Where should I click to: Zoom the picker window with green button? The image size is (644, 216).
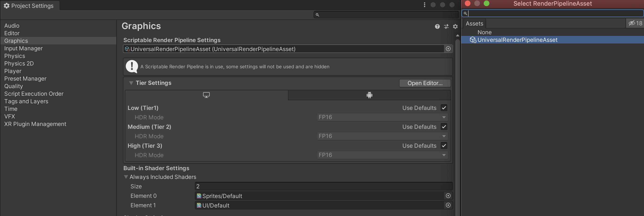click(486, 4)
